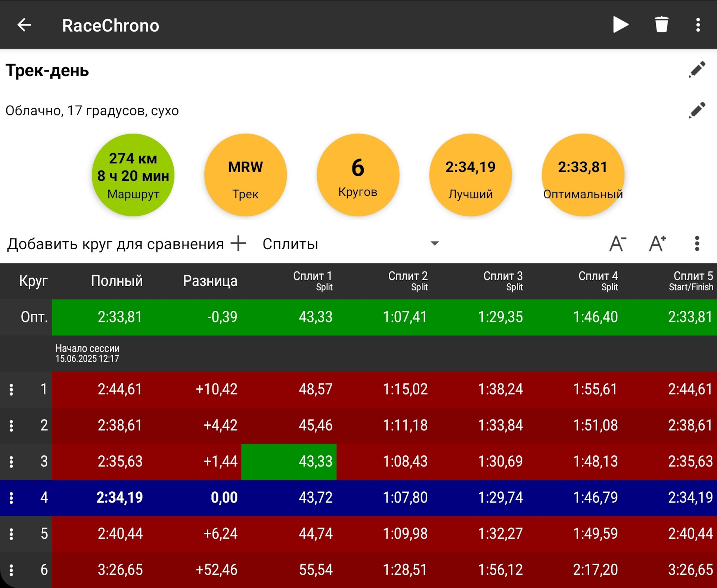Viewport: 717px width, 588px height.
Task: Tap the back arrow icon
Action: tap(24, 25)
